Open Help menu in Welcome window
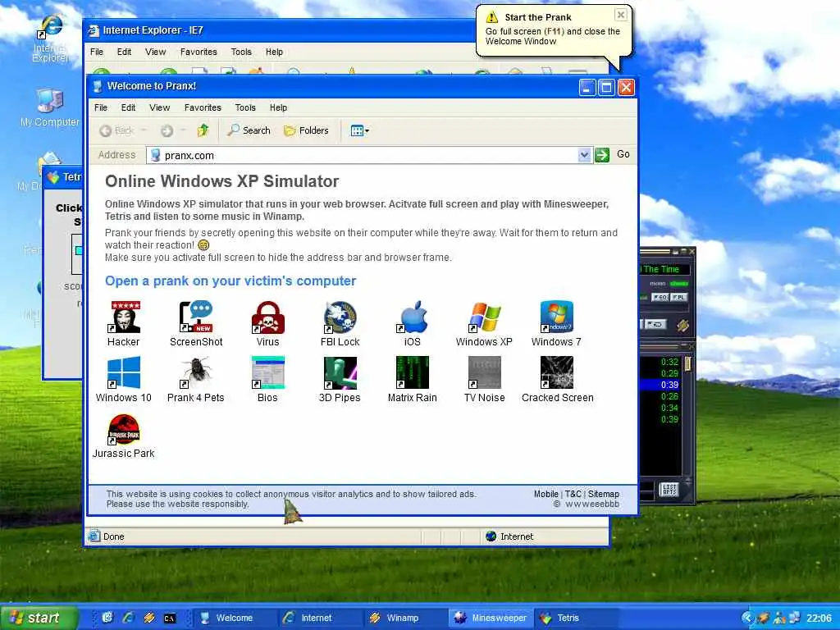The width and height of the screenshot is (840, 630). coord(278,107)
